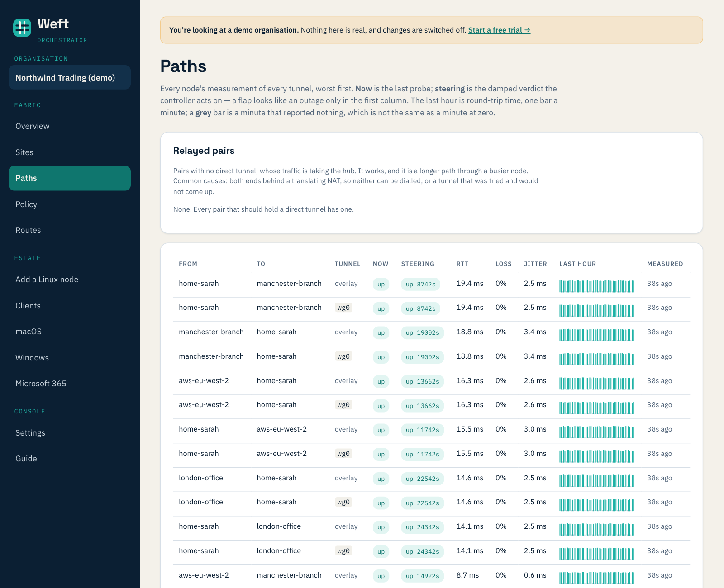Open Microsoft 365 page

[70, 384]
